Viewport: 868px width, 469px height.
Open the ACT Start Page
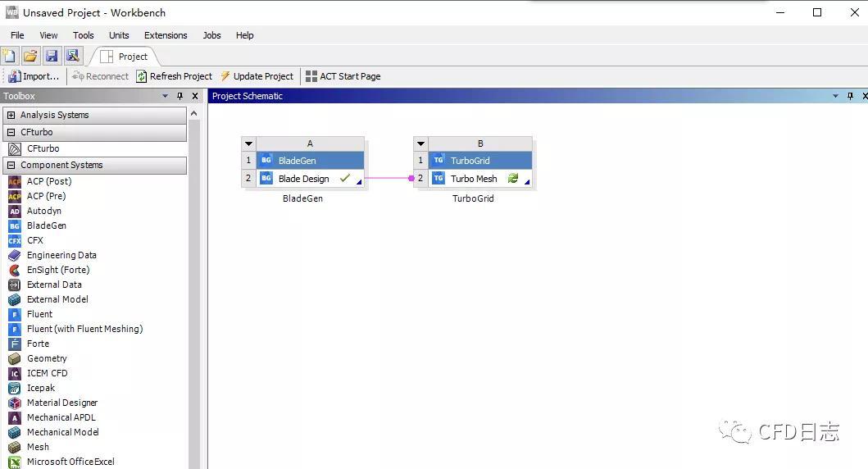coord(343,76)
